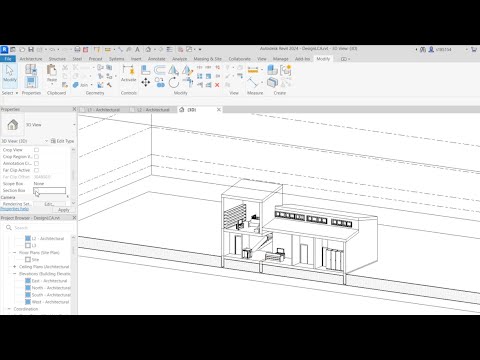Click the Activate controls icon
Screen dimensions: 480x360
128,73
